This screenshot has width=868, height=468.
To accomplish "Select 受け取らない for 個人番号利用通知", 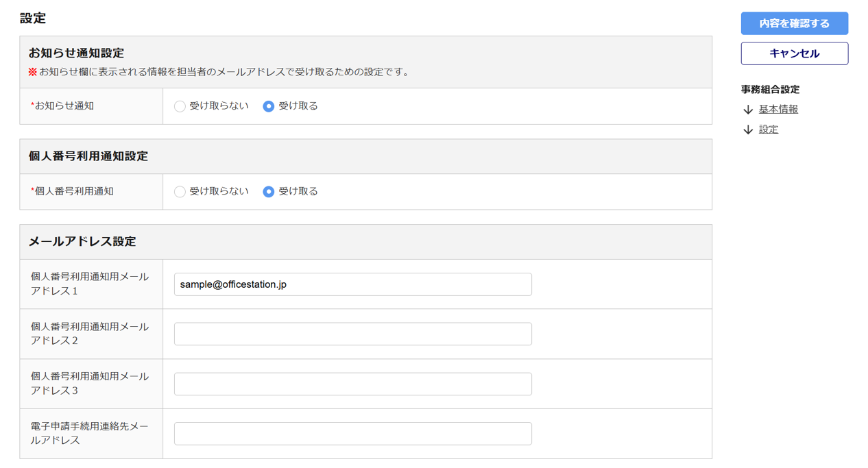I will click(x=180, y=192).
